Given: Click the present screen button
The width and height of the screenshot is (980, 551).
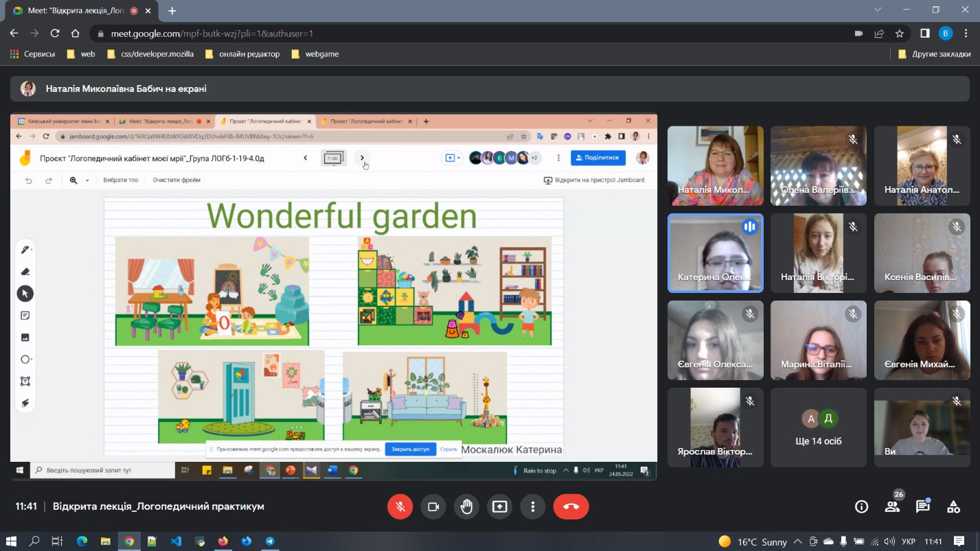Looking at the screenshot, I should (x=500, y=506).
